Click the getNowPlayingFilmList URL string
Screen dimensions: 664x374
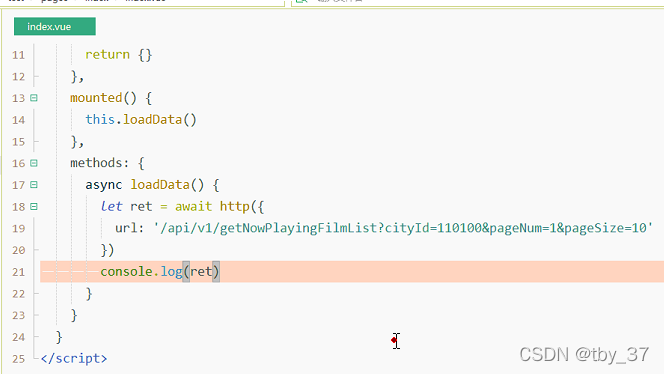[403, 228]
